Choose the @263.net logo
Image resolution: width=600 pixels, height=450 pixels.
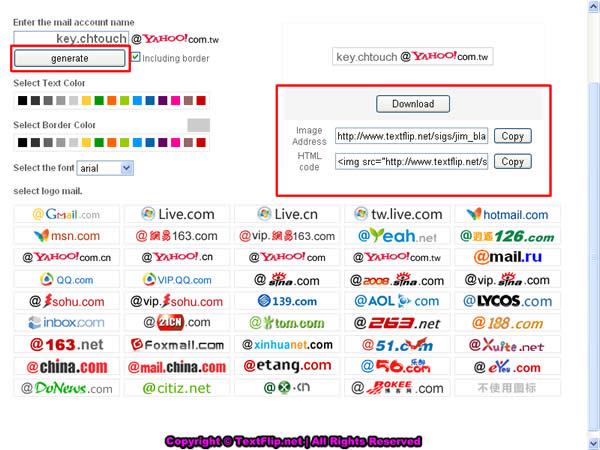[397, 323]
